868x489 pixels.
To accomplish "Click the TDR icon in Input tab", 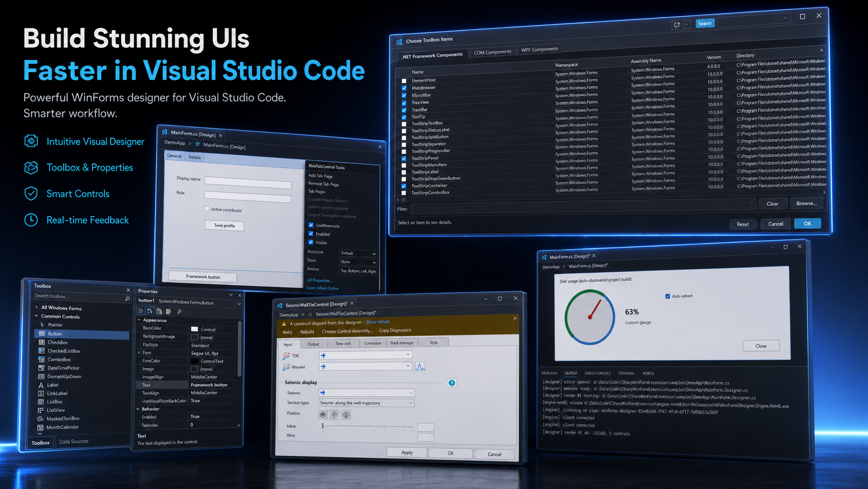I will (x=286, y=356).
